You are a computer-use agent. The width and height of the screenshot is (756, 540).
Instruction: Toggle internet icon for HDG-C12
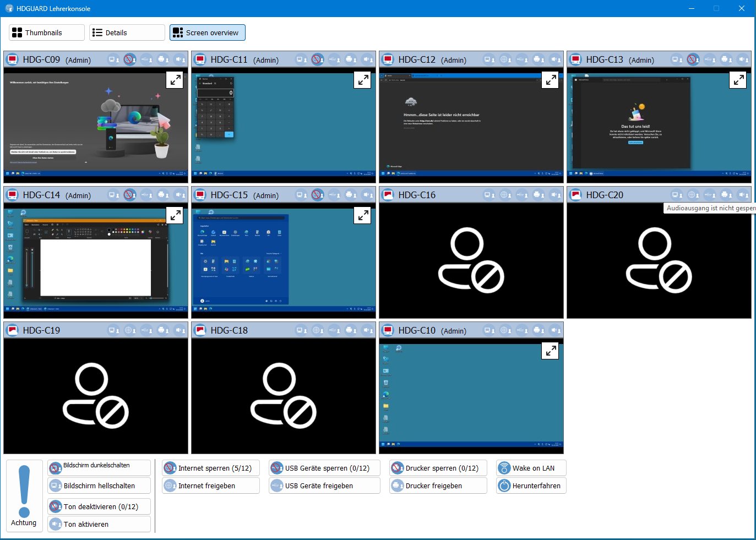coord(505,59)
